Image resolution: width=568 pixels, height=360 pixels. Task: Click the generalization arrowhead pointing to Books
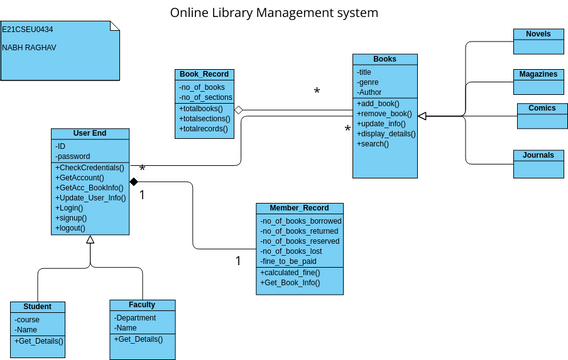coord(422,116)
